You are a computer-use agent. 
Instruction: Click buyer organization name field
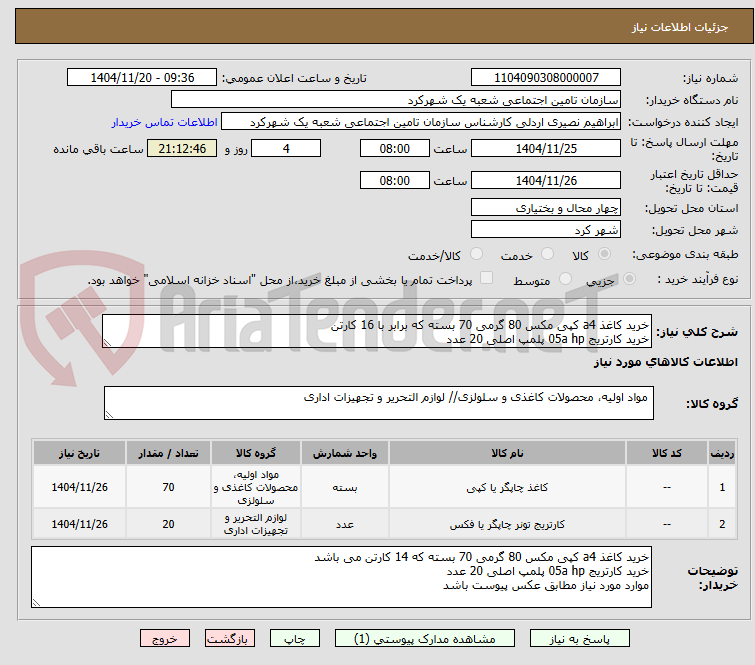coord(396,100)
